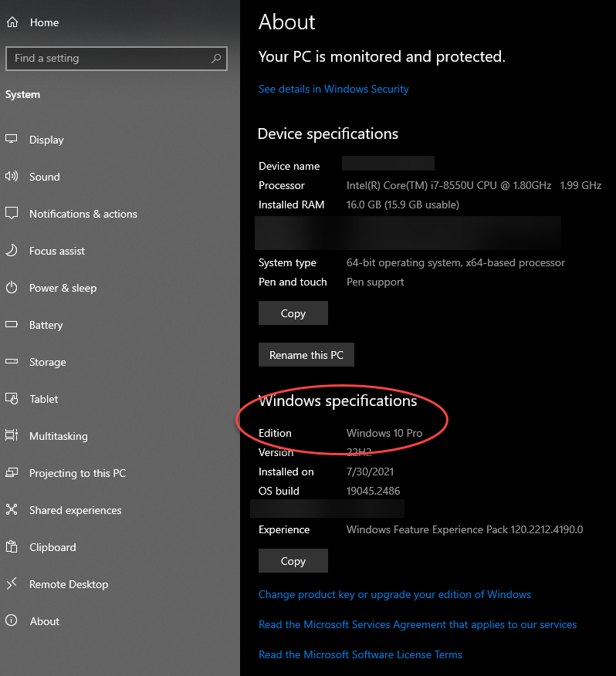Click the Sound speaker icon

tap(12, 176)
